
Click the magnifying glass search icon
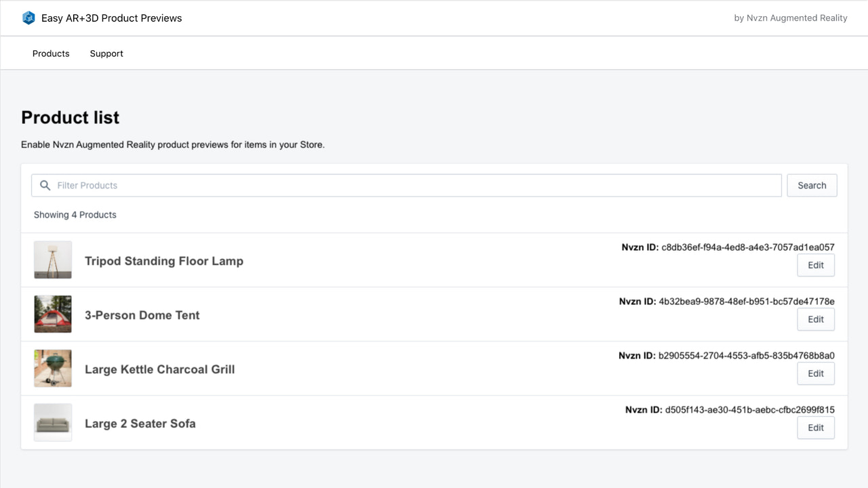[x=45, y=185]
